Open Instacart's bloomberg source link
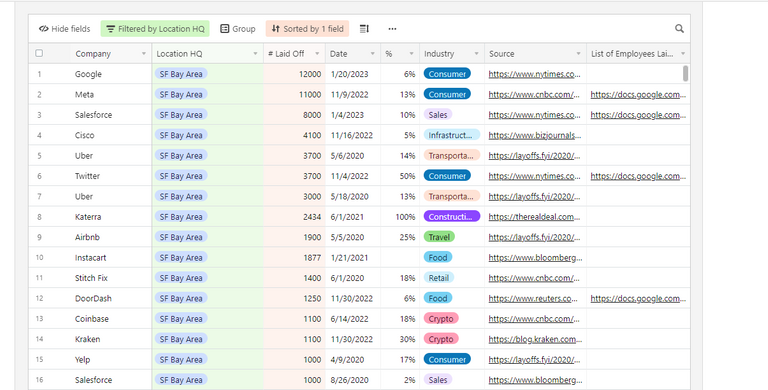Screen dimensions: 768x390 (x=535, y=258)
